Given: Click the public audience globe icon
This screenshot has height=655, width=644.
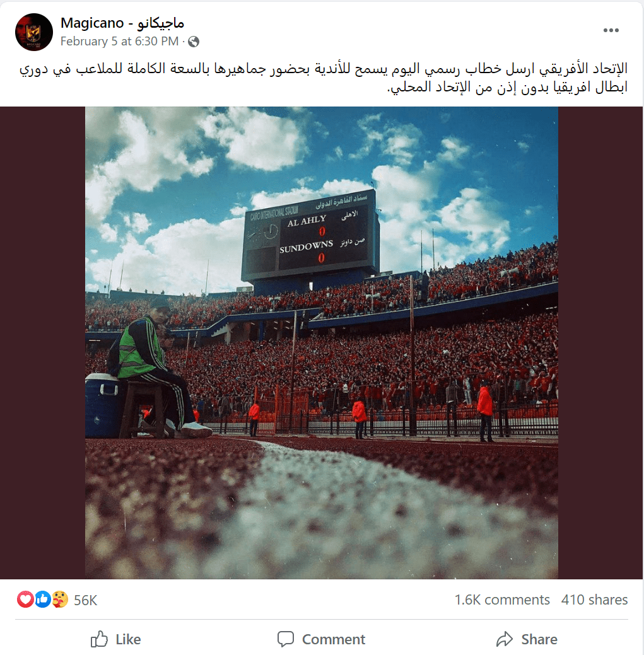Looking at the screenshot, I should (x=194, y=42).
